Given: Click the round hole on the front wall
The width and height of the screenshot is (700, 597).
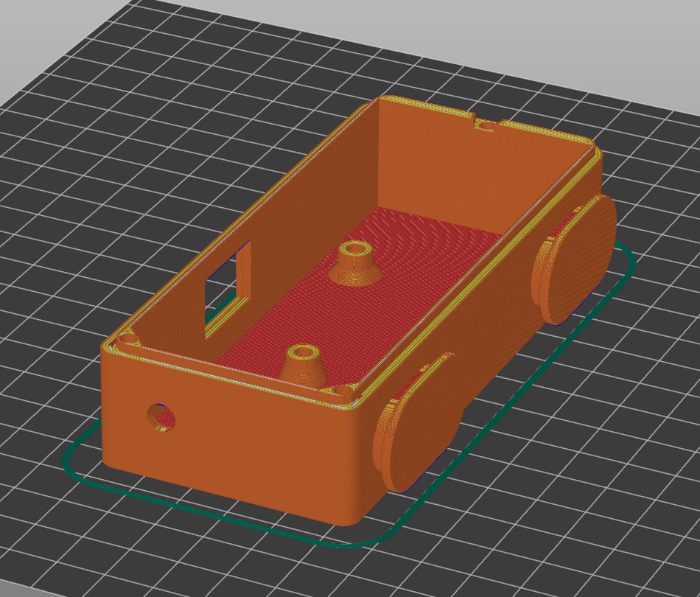Looking at the screenshot, I should [161, 417].
